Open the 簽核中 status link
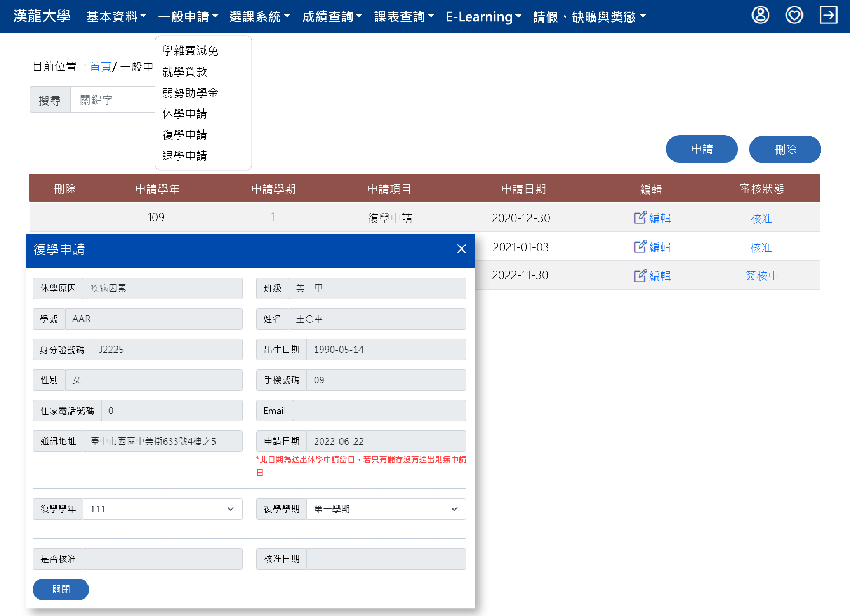 click(761, 276)
